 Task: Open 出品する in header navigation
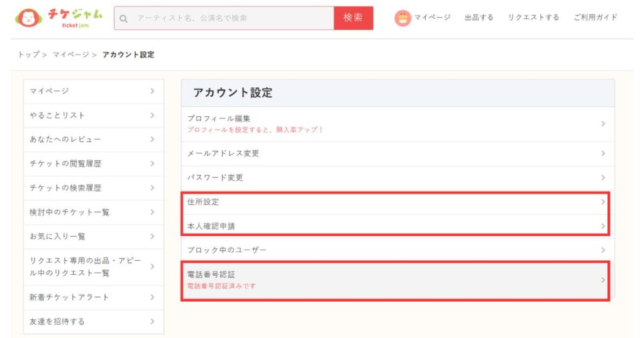479,18
